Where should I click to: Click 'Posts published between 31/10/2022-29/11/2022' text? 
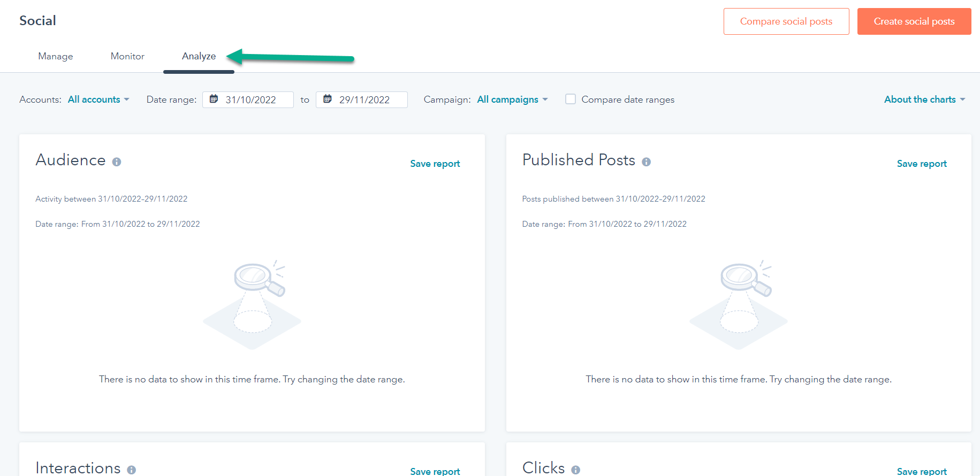click(614, 199)
